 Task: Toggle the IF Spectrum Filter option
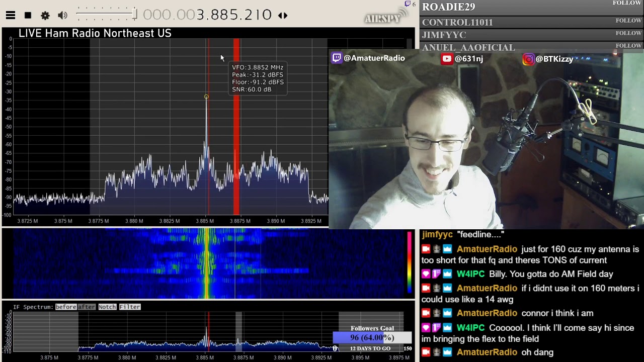pos(130,307)
